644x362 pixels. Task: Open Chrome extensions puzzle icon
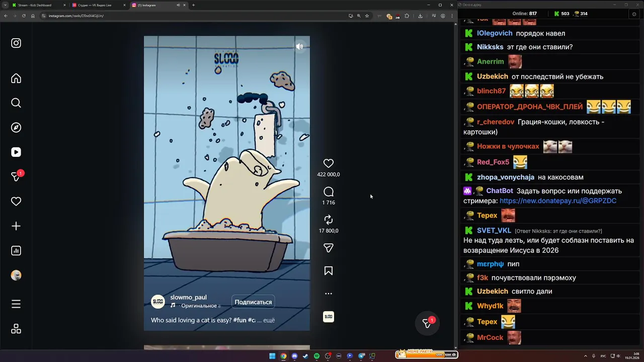(407, 16)
